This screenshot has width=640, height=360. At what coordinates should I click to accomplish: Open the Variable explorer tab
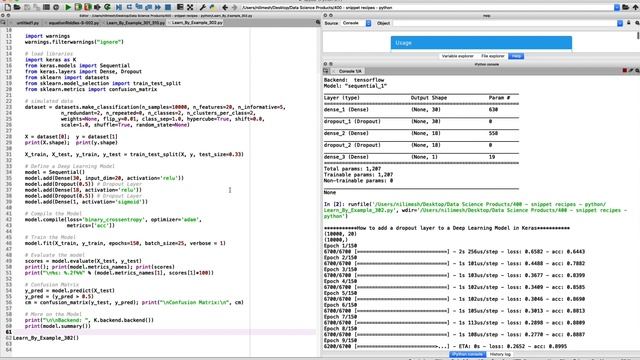click(x=458, y=56)
